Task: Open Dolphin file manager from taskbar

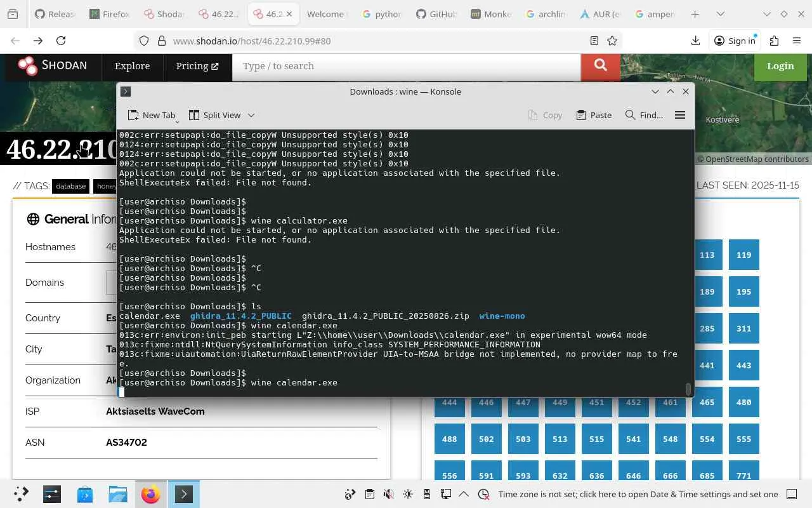Action: point(118,494)
